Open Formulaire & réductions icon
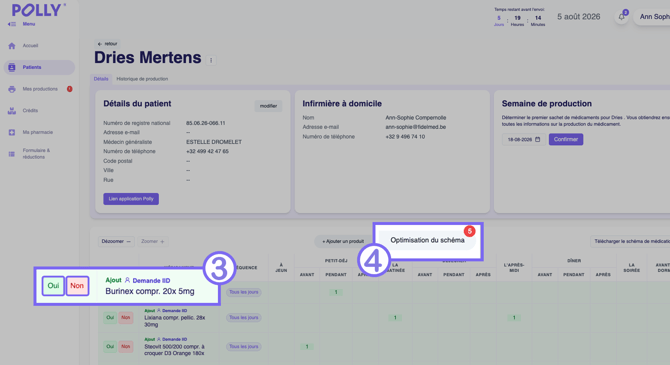This screenshot has height=365, width=670. pos(12,154)
